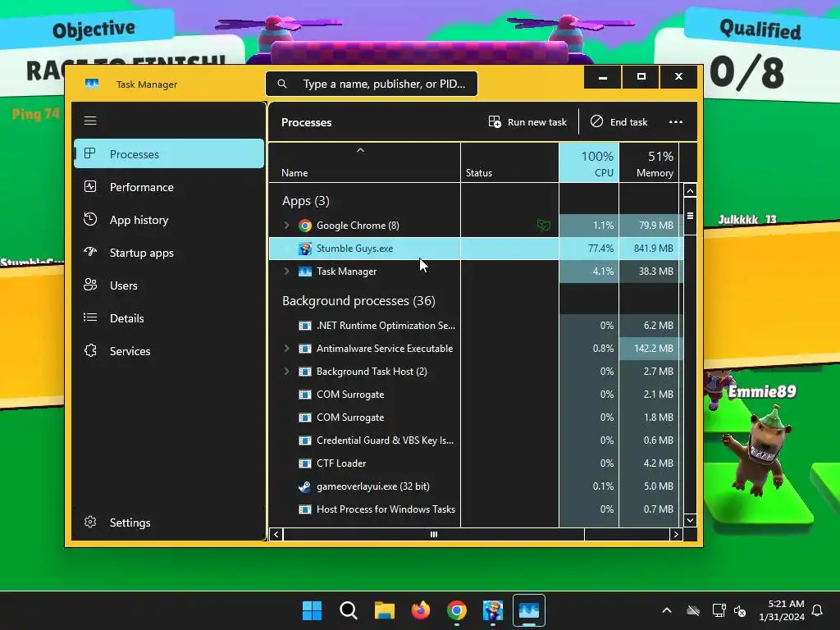Click the efficiency mode leaf icon
This screenshot has height=630, width=840.
[x=544, y=226]
